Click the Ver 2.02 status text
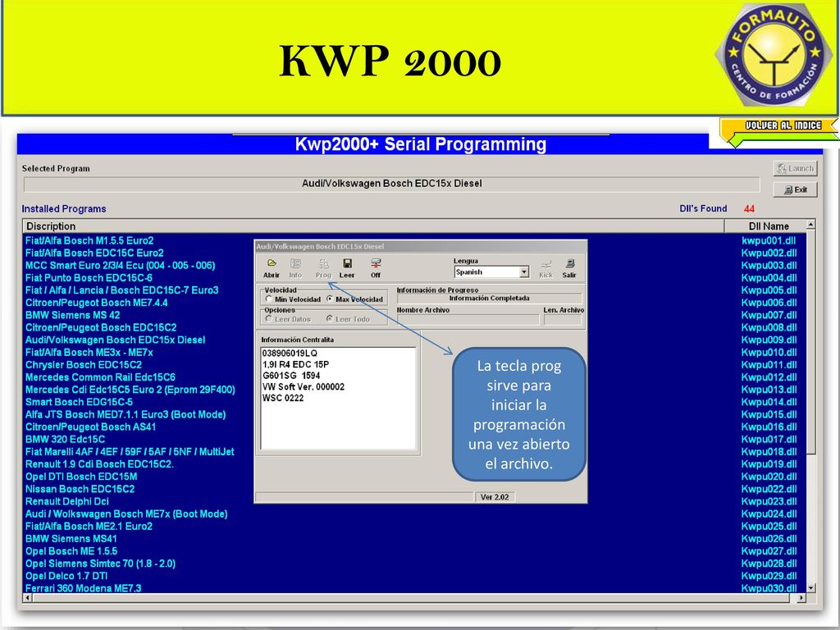840x630 pixels. point(495,497)
